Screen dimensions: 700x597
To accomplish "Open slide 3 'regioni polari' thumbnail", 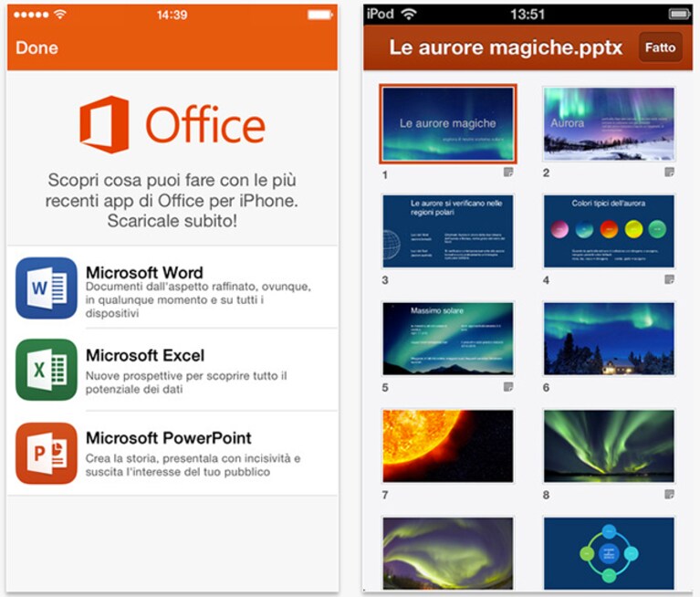I will pos(448,231).
